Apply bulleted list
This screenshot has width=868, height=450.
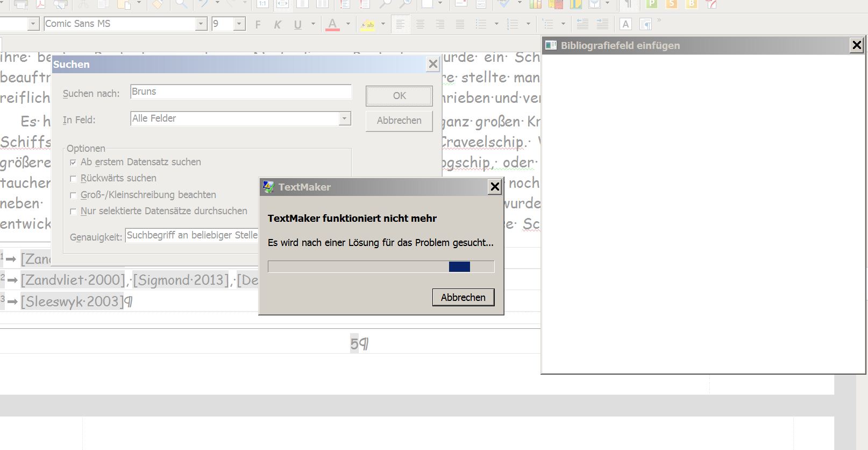pyautogui.click(x=481, y=24)
